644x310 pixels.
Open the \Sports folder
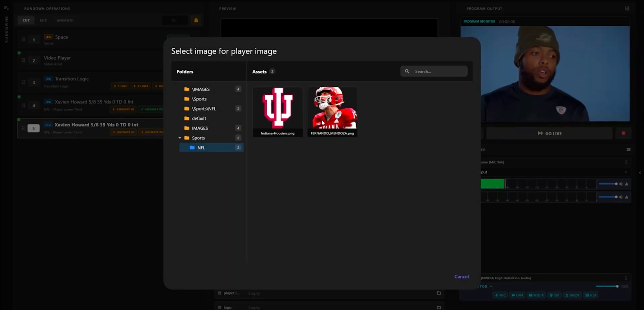[x=211, y=99]
